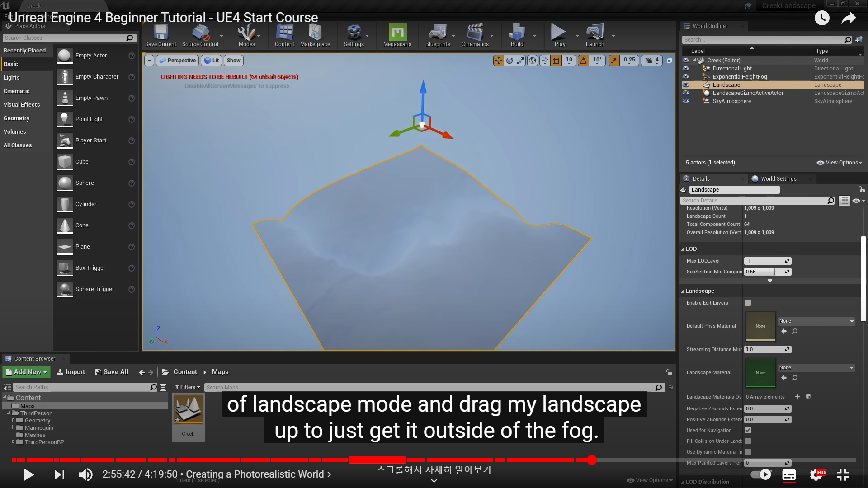Click the video progress bar scrubber
Image resolution: width=868 pixels, height=488 pixels.
coord(592,460)
